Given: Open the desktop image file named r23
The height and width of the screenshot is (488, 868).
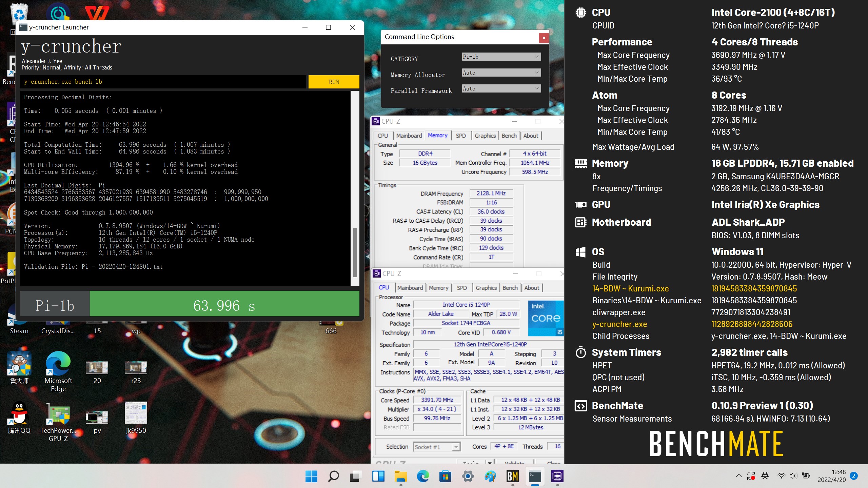Looking at the screenshot, I should click(x=136, y=372).
